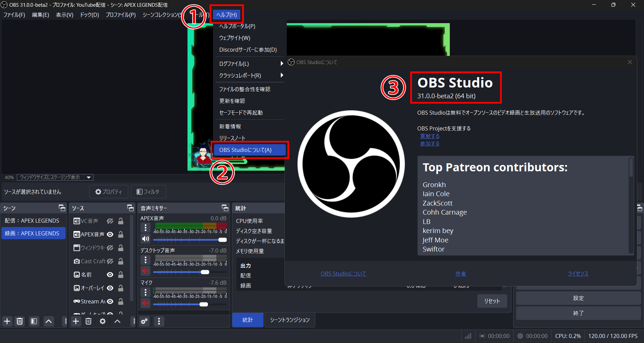Show the hidden Cast Craft source
The image size is (644, 343).
110,261
